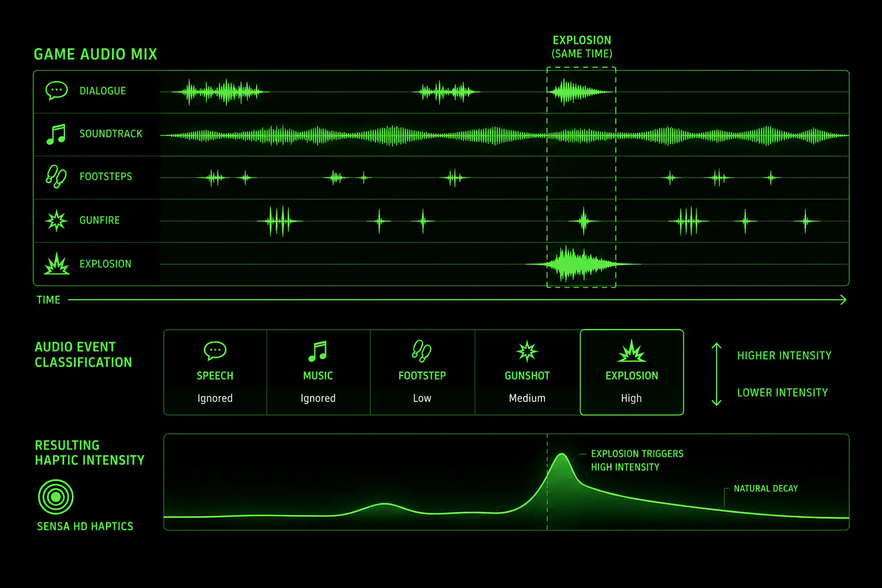Click the EXPLOSION track label in audio mix
882x588 pixels.
coord(105,264)
